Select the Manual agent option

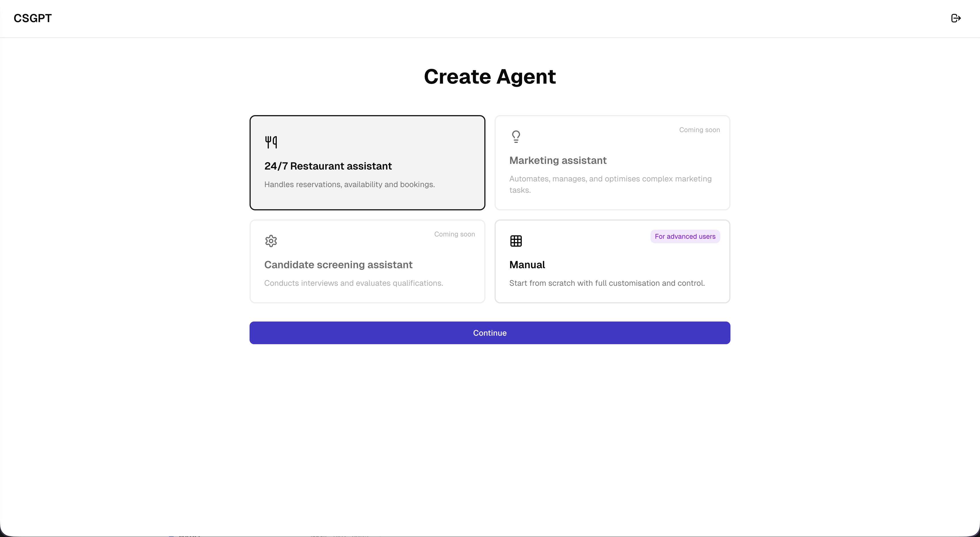click(x=612, y=261)
